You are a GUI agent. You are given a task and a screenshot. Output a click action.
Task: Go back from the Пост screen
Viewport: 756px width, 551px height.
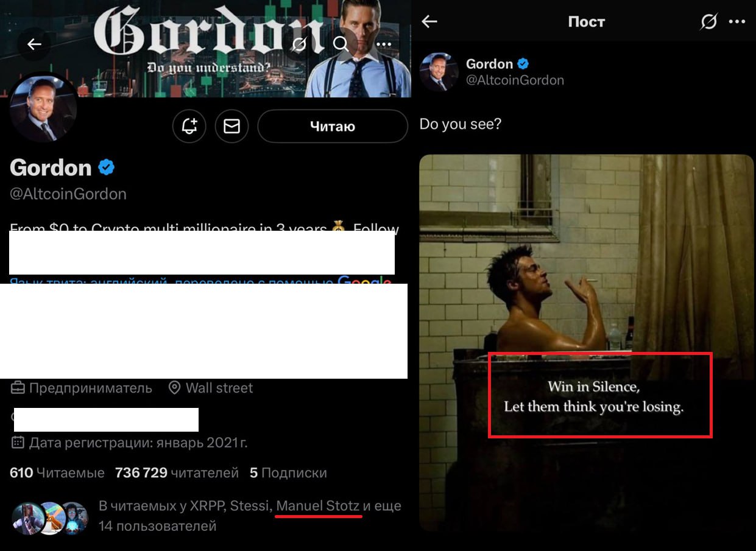coord(429,22)
